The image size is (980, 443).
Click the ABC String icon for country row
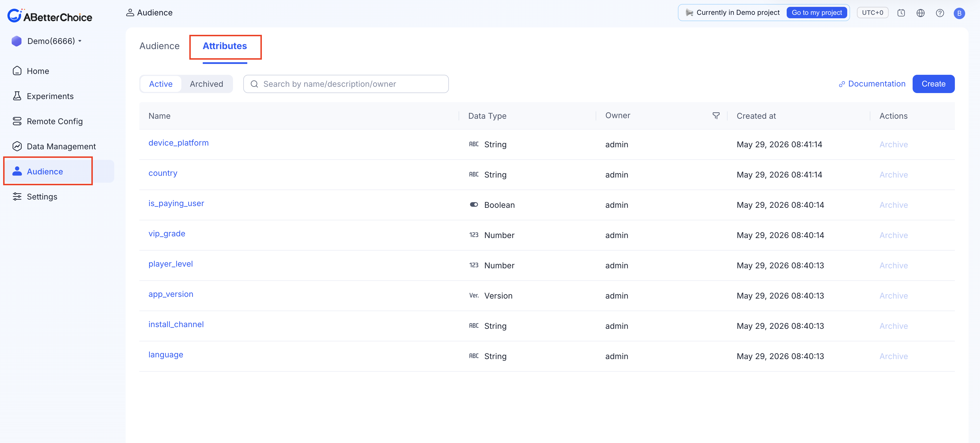pyautogui.click(x=474, y=174)
